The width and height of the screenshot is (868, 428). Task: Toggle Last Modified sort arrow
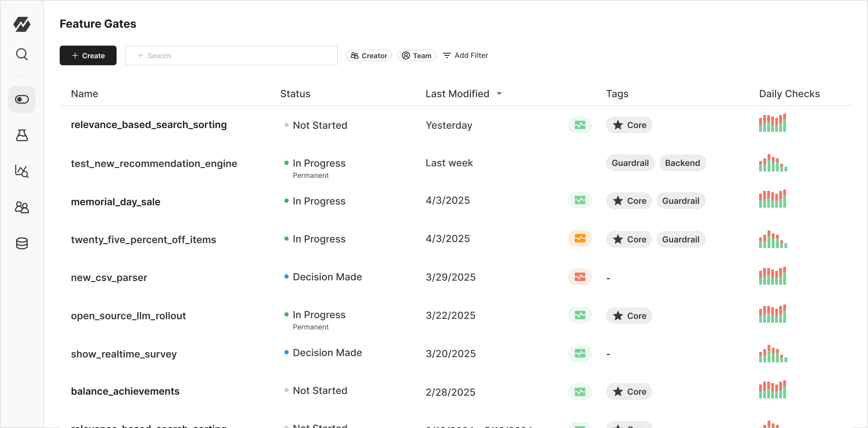pyautogui.click(x=499, y=94)
